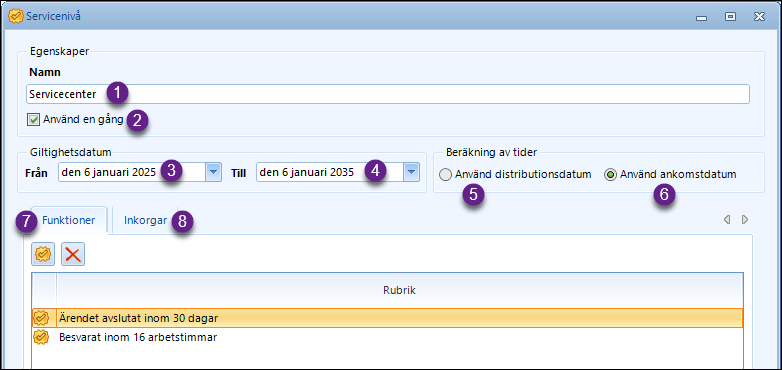
Task: Click the add function badge icon button
Action: click(x=43, y=254)
